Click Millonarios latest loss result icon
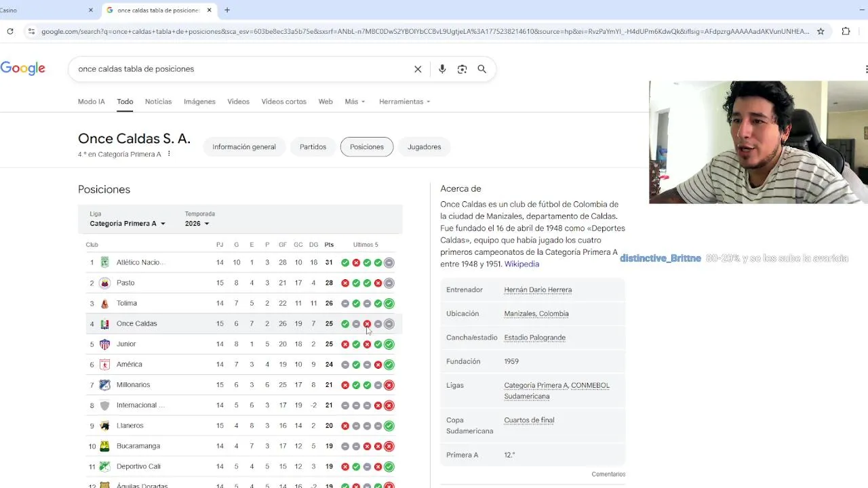868x488 pixels. [389, 385]
